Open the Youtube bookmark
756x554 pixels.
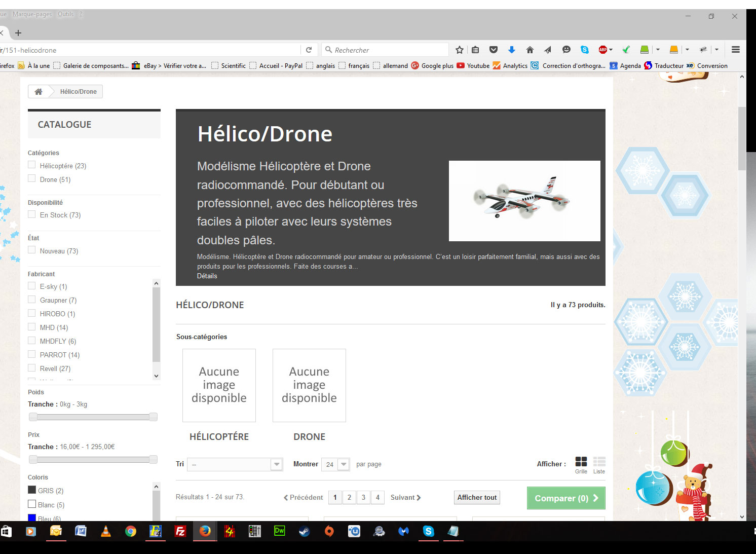473,65
